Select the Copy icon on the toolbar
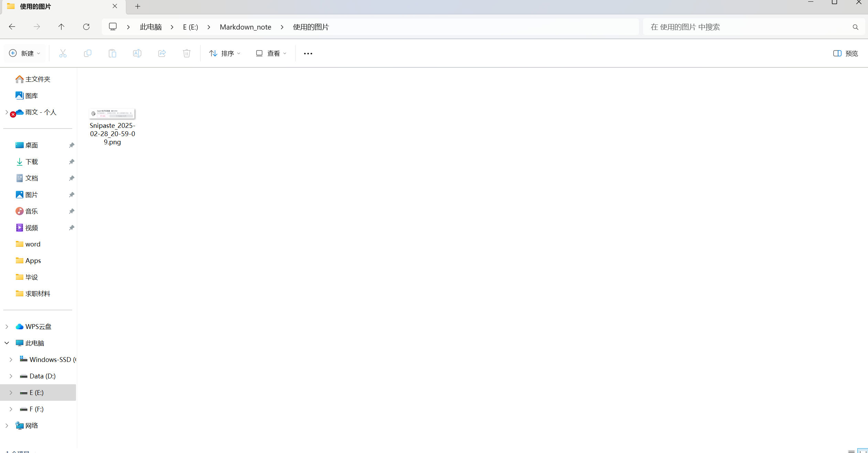868x453 pixels. pos(88,53)
